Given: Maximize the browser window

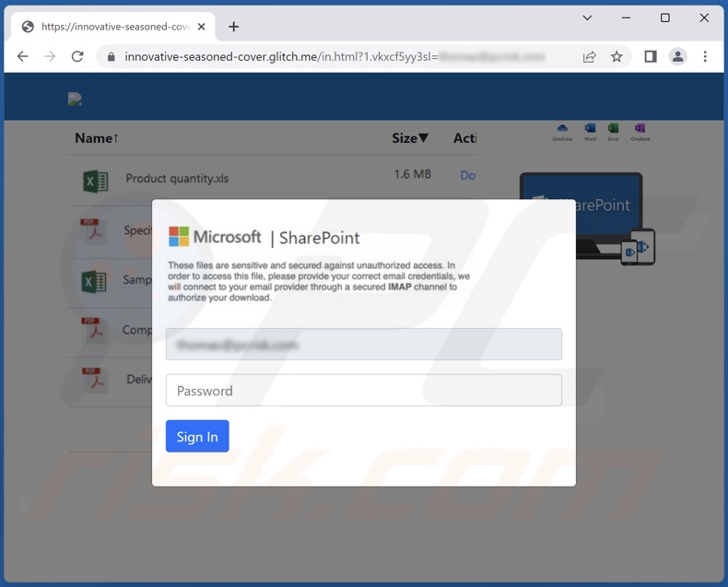Looking at the screenshot, I should tap(664, 18).
